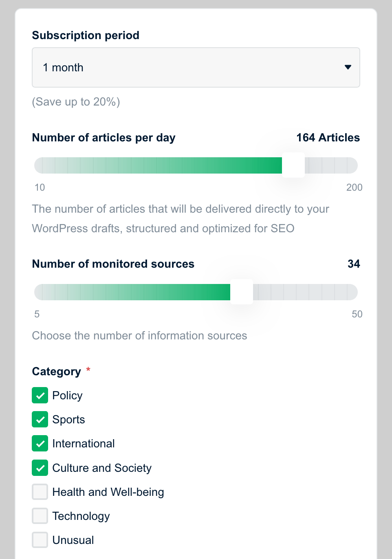Uncheck the International category checkbox
The height and width of the screenshot is (559, 392).
click(x=40, y=444)
